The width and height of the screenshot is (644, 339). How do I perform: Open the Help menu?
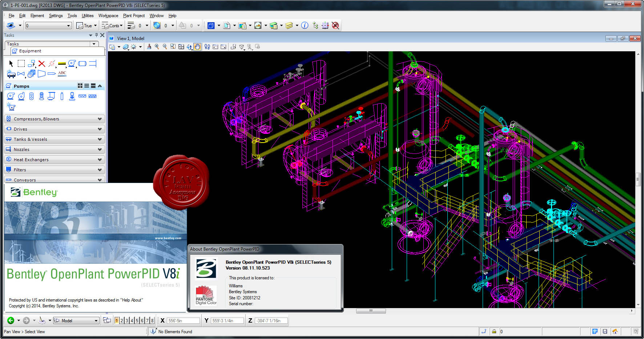point(172,16)
